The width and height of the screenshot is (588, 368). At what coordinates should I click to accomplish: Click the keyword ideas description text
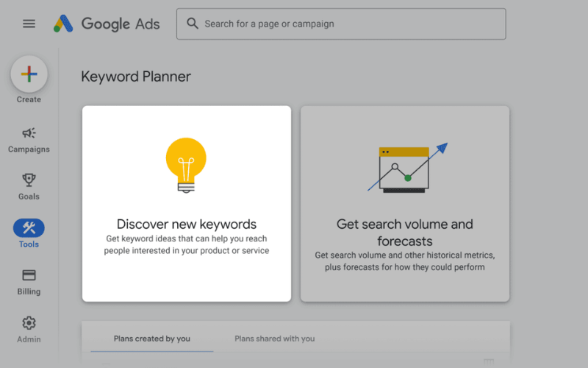tap(187, 244)
